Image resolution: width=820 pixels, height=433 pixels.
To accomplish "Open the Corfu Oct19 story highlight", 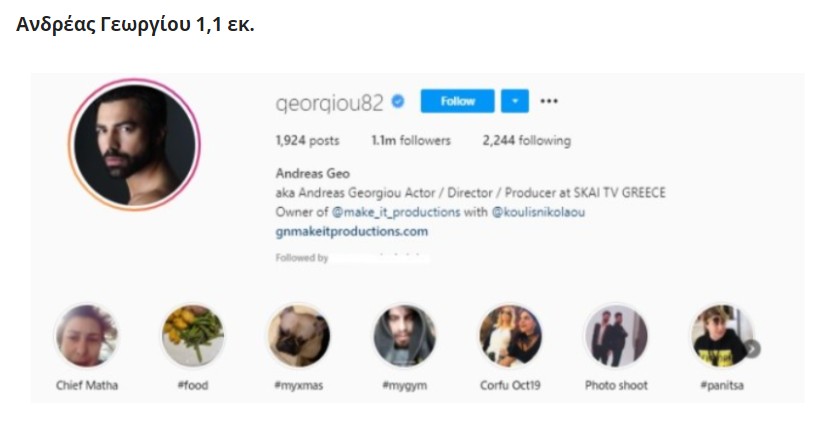I will coord(510,337).
